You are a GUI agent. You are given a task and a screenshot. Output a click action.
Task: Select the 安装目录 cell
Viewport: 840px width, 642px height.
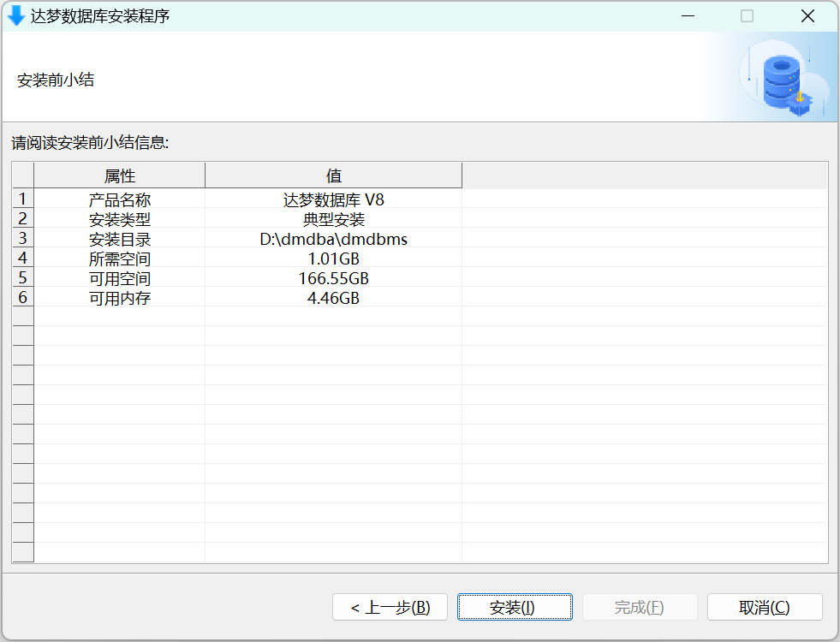pos(120,239)
